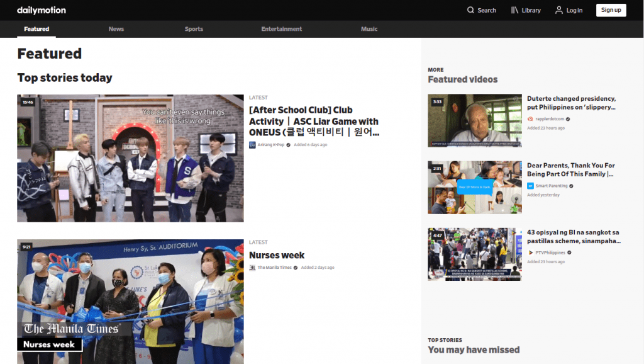
Task: Click the large 'Featured' page heading
Action: click(x=50, y=54)
